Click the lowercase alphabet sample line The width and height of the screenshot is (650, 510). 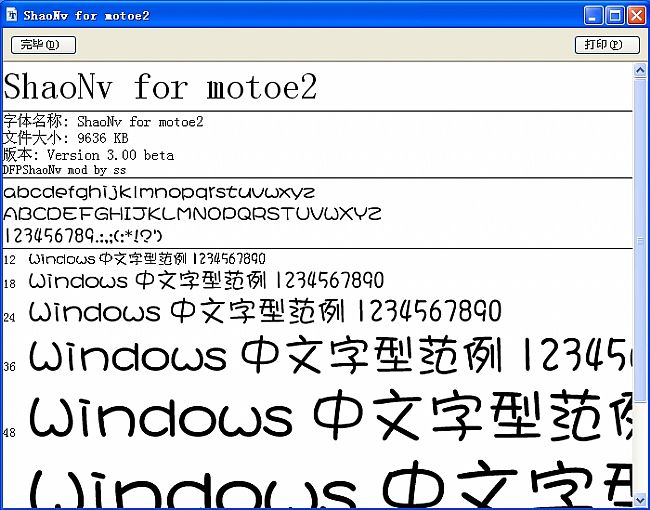click(x=159, y=193)
